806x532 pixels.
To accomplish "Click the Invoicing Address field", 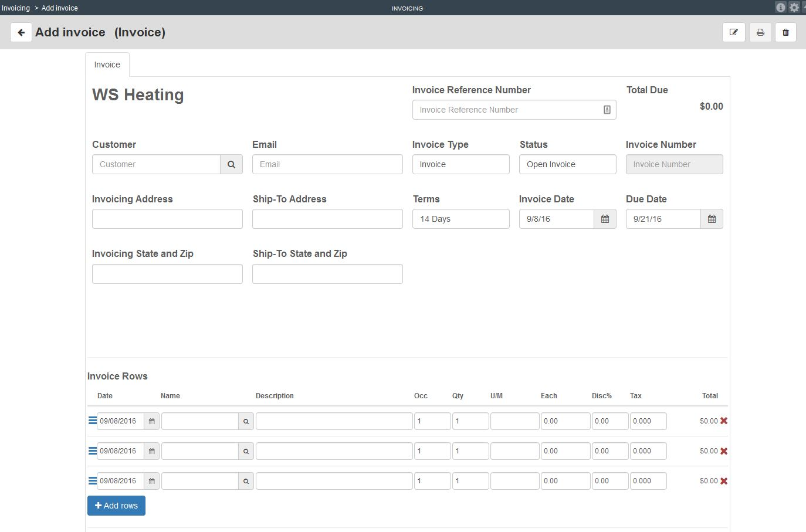I will coord(167,219).
